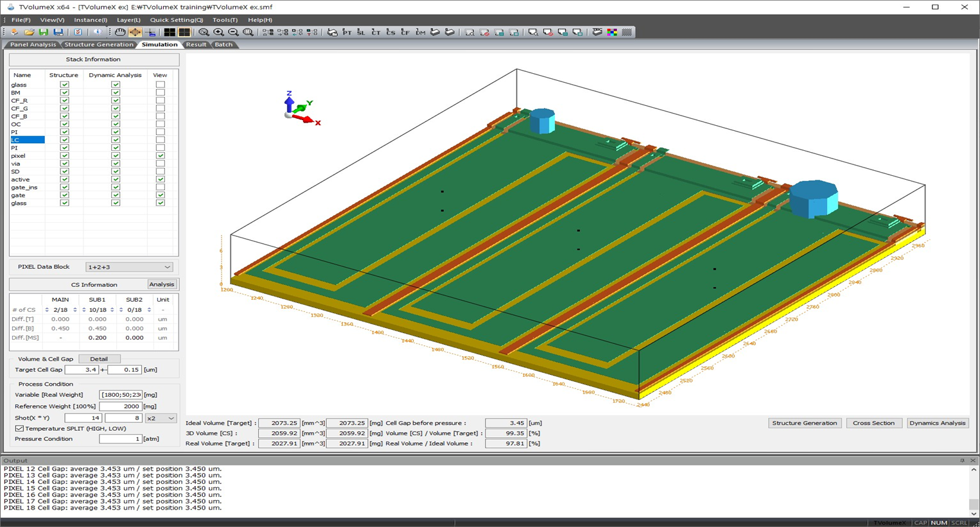Click the open folder toolbar icon
The image size is (980, 527).
pos(29,32)
